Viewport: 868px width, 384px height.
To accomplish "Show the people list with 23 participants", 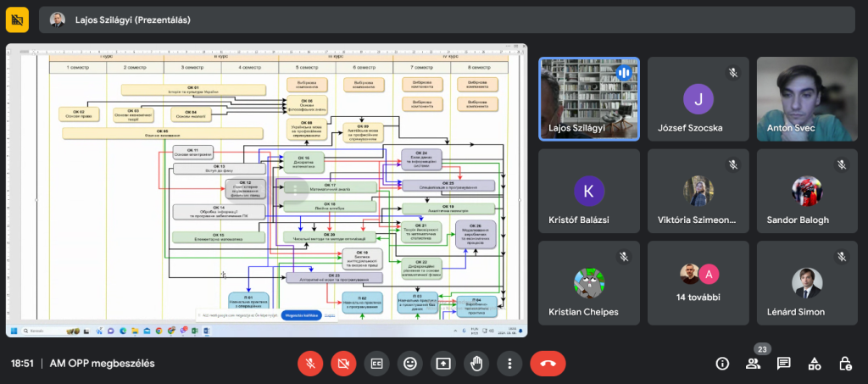I will 753,364.
